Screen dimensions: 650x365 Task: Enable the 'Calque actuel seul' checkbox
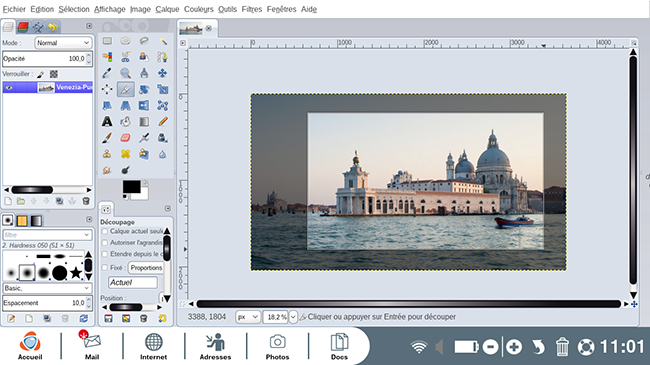coord(105,231)
